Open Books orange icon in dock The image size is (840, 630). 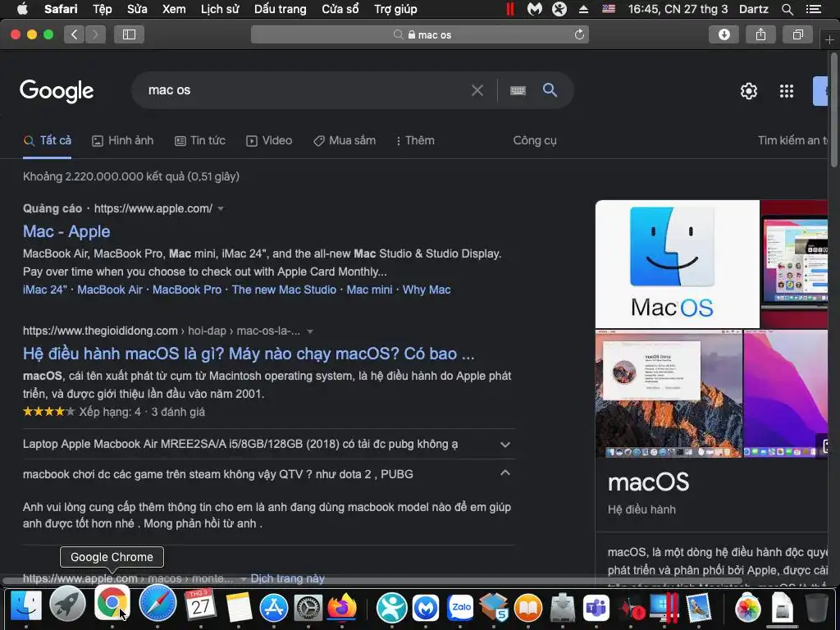(x=528, y=609)
